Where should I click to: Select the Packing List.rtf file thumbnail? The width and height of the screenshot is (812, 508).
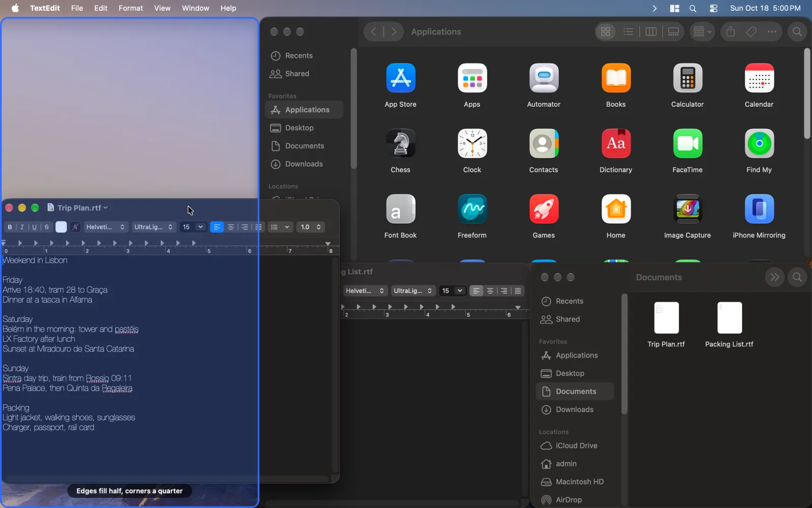[x=729, y=317]
